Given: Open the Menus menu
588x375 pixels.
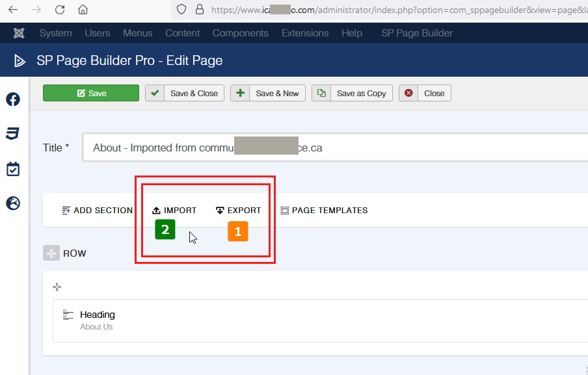Looking at the screenshot, I should tap(138, 33).
